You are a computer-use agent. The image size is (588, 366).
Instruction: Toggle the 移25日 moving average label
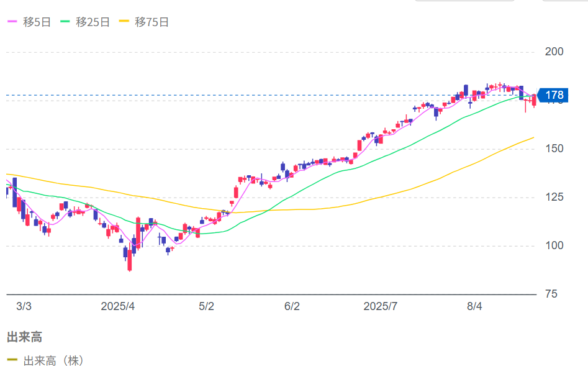[93, 22]
